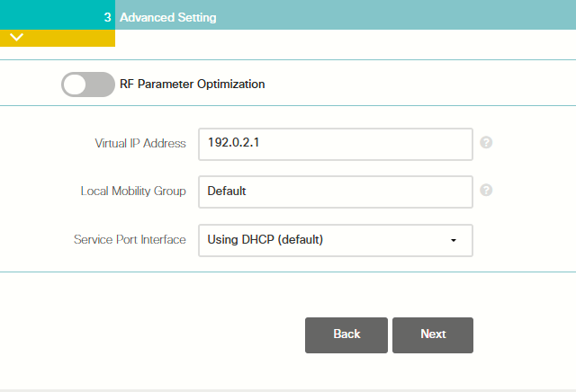Image resolution: width=576 pixels, height=392 pixels.
Task: Show help for Virtual IP Address
Action: tap(486, 142)
